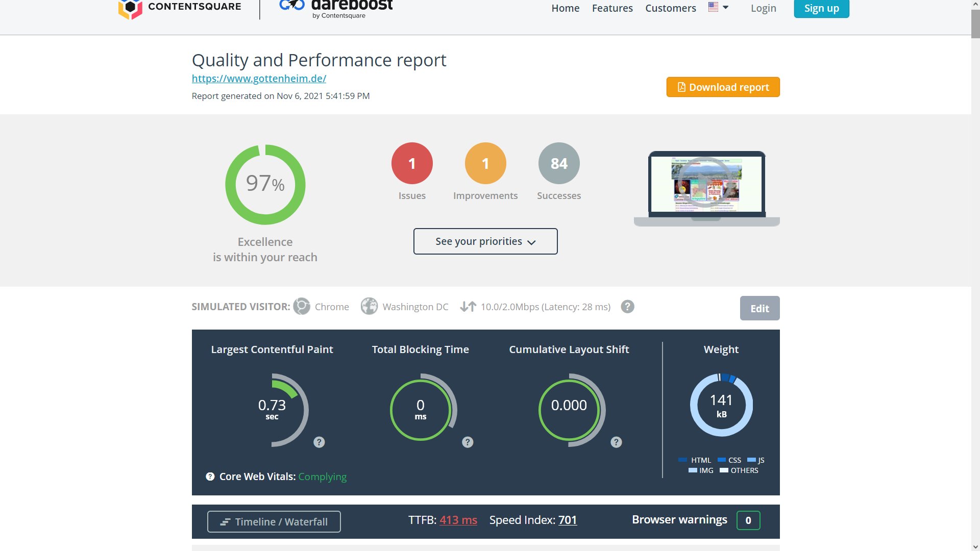Open the Timeline / Waterfall view

tap(274, 521)
